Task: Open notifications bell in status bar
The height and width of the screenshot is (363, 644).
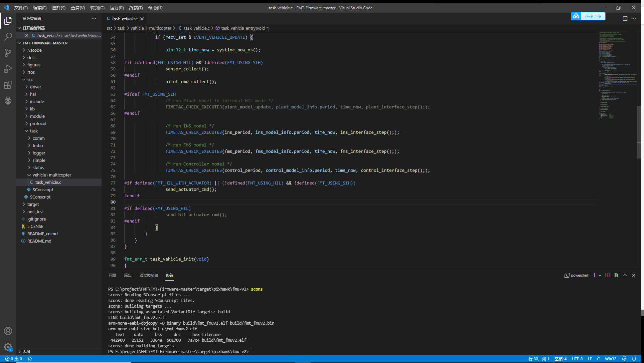Action: (634, 359)
